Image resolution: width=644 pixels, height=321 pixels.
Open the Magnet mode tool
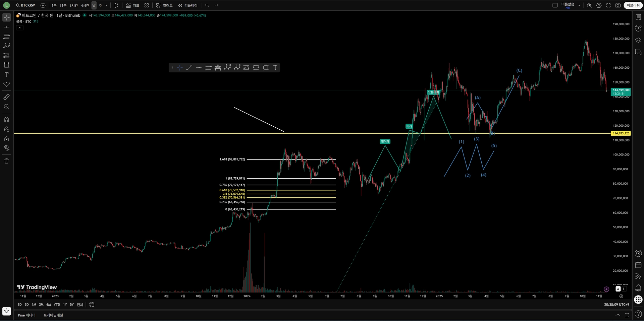[6, 119]
